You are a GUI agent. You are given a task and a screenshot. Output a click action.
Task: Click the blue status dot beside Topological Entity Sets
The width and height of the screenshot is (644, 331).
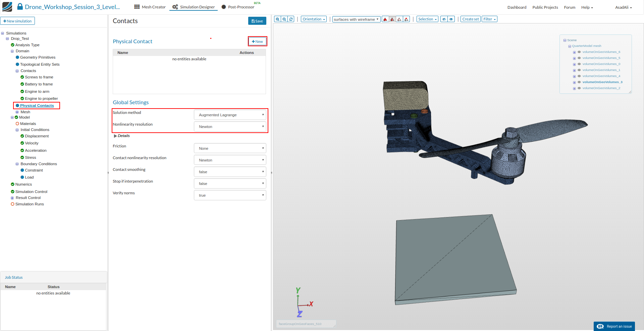coord(17,64)
